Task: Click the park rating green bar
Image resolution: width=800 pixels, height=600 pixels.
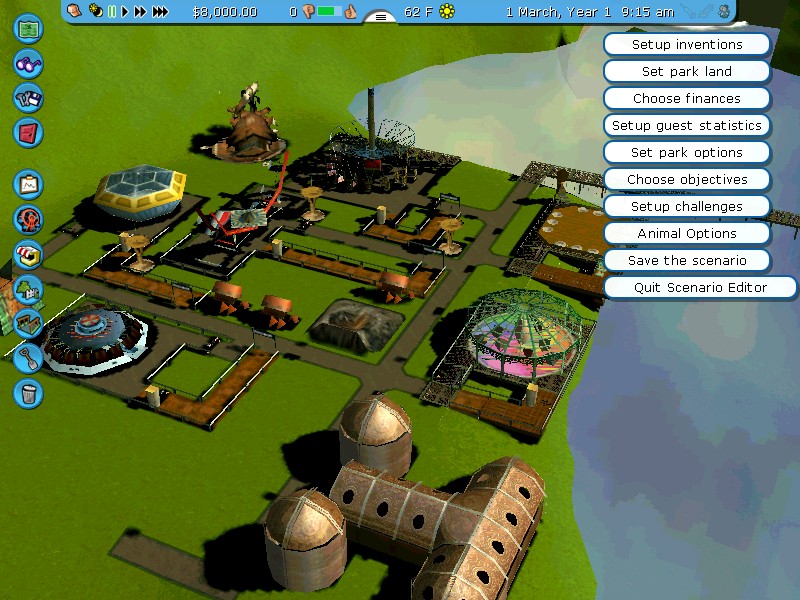Action: [x=330, y=12]
